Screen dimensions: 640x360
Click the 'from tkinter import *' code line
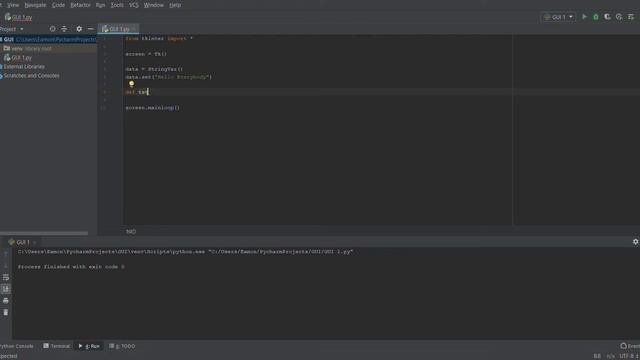pos(159,38)
